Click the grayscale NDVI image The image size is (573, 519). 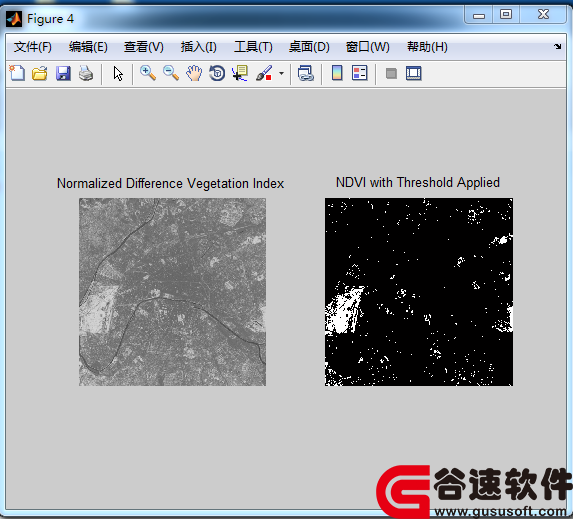click(x=172, y=292)
